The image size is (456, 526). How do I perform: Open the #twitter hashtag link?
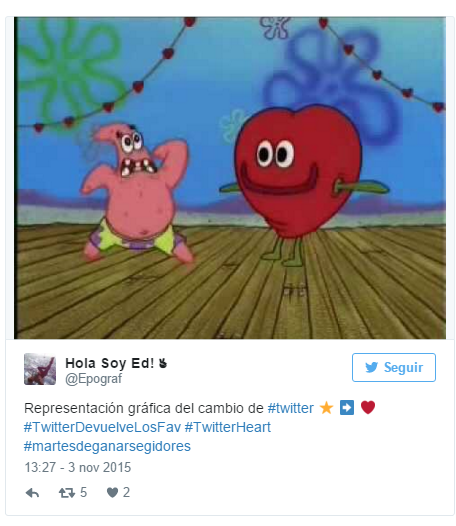290,408
